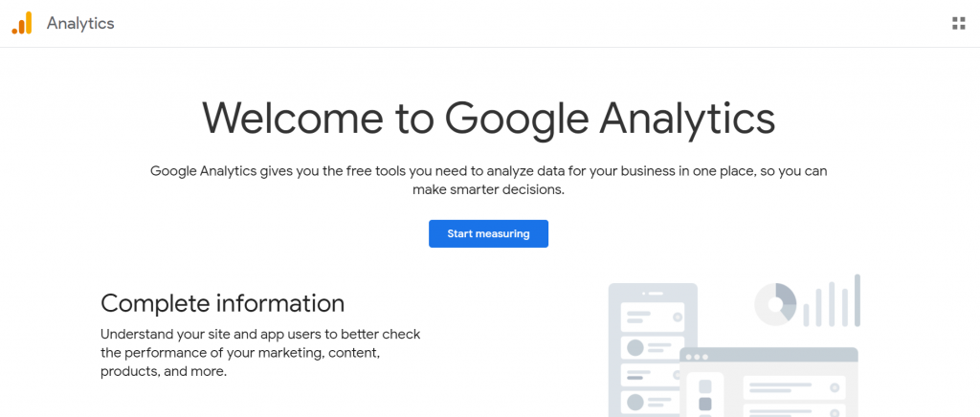Click the top row in browser mockup
The width and height of the screenshot is (980, 417).
click(x=793, y=388)
